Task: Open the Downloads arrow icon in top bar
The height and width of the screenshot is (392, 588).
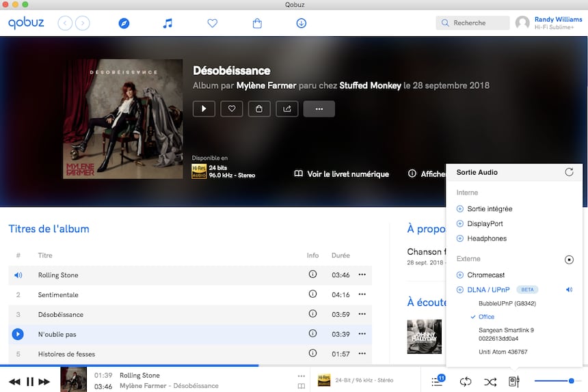Action: [301, 23]
